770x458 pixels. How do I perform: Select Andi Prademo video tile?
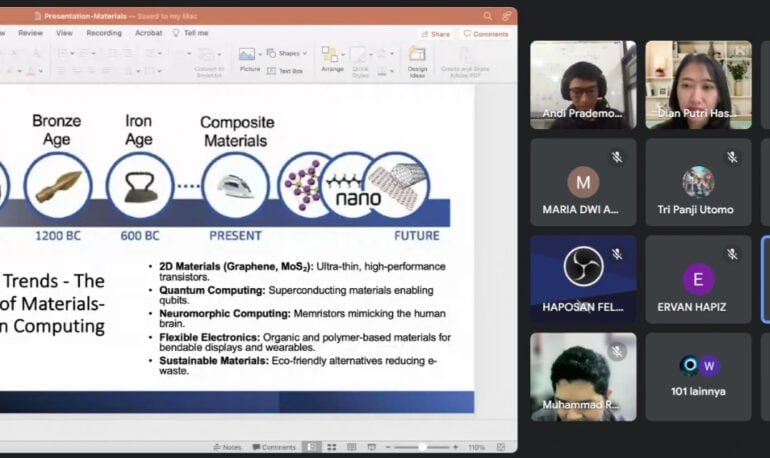point(583,85)
